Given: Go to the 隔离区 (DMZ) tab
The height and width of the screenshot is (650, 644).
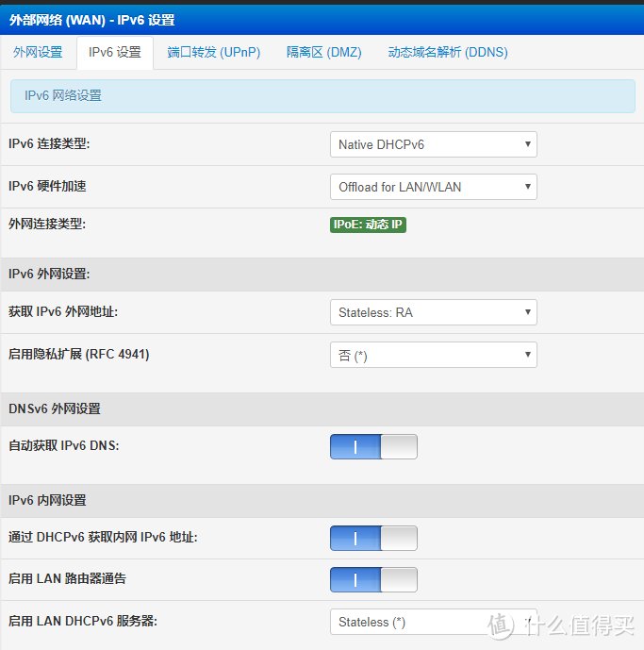Looking at the screenshot, I should tap(324, 52).
